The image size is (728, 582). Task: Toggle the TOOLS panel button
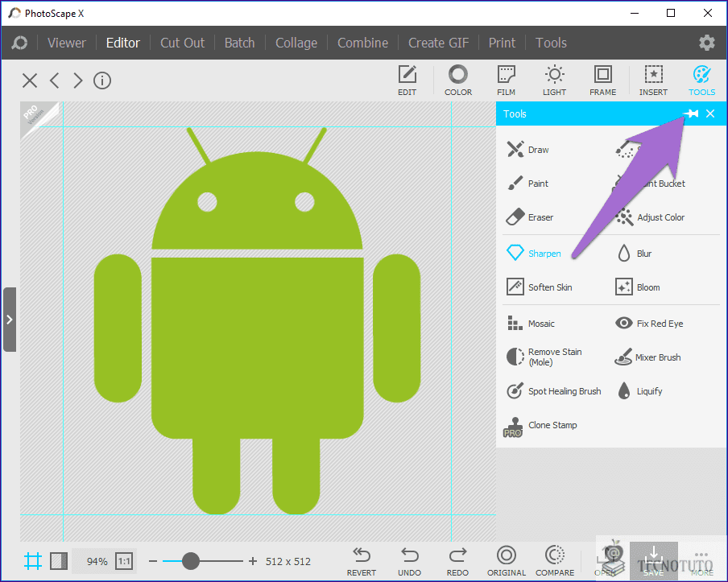coord(701,80)
